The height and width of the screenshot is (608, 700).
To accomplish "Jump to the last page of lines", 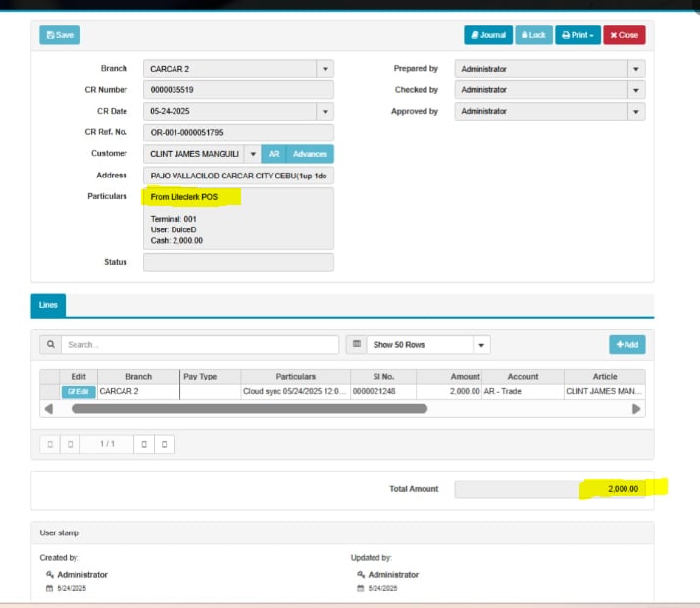I will tap(165, 444).
